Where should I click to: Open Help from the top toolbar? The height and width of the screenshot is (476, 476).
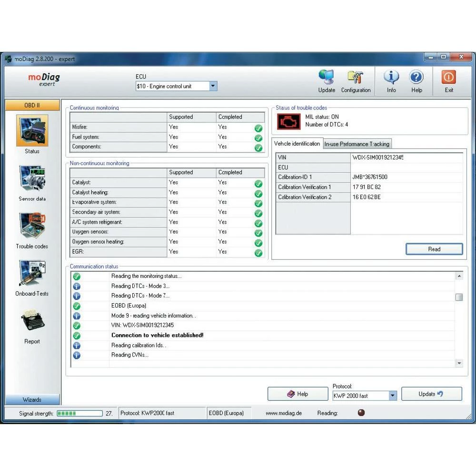point(416,78)
